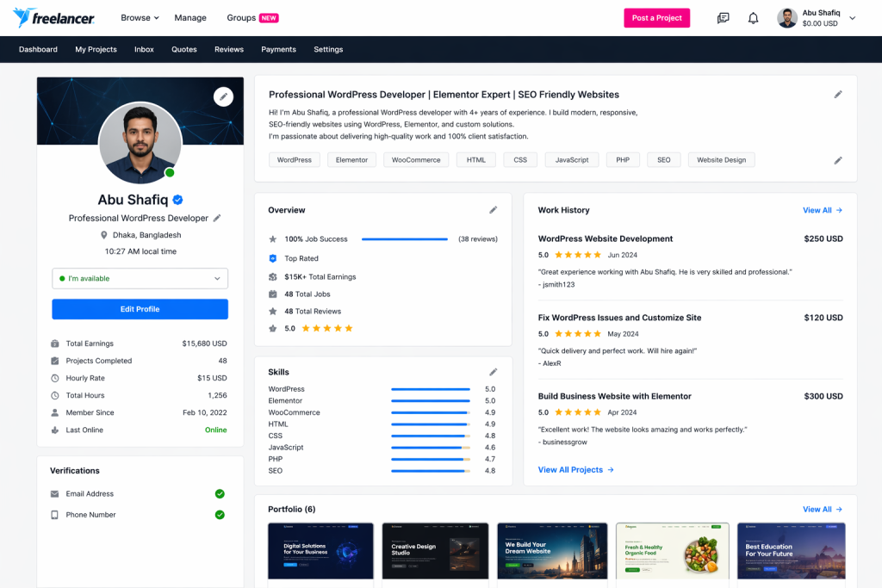Expand the Browse menu
This screenshot has height=588, width=882.
click(140, 18)
